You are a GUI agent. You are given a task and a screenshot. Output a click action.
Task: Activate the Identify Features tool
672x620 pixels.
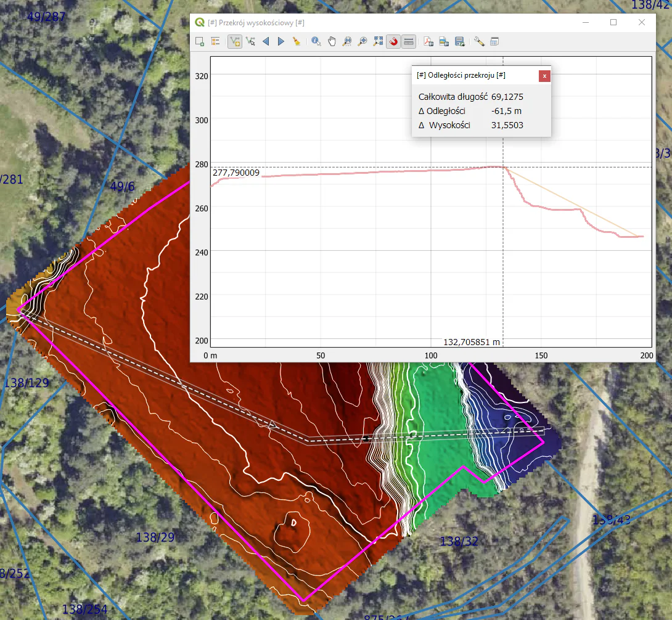pyautogui.click(x=316, y=41)
